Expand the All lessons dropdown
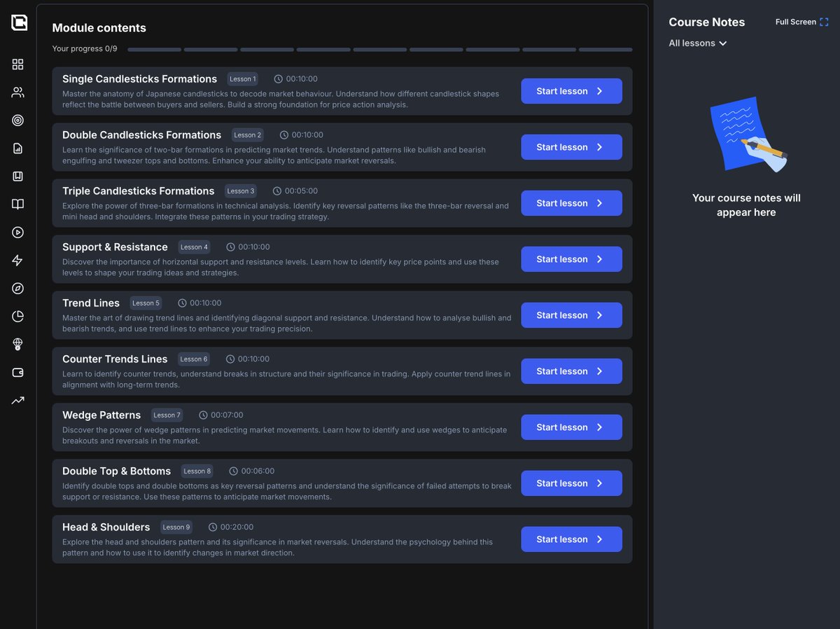The image size is (840, 629). [697, 43]
